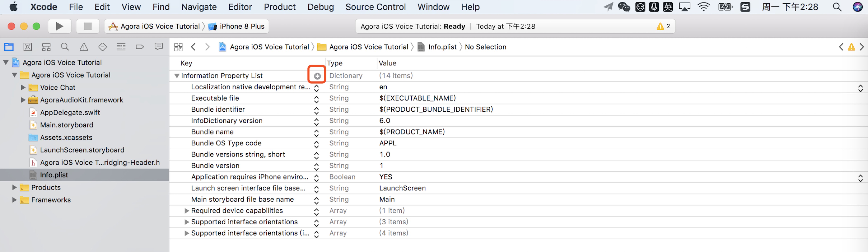Image resolution: width=868 pixels, height=252 pixels.
Task: Run the project with the Play button
Action: click(x=59, y=26)
